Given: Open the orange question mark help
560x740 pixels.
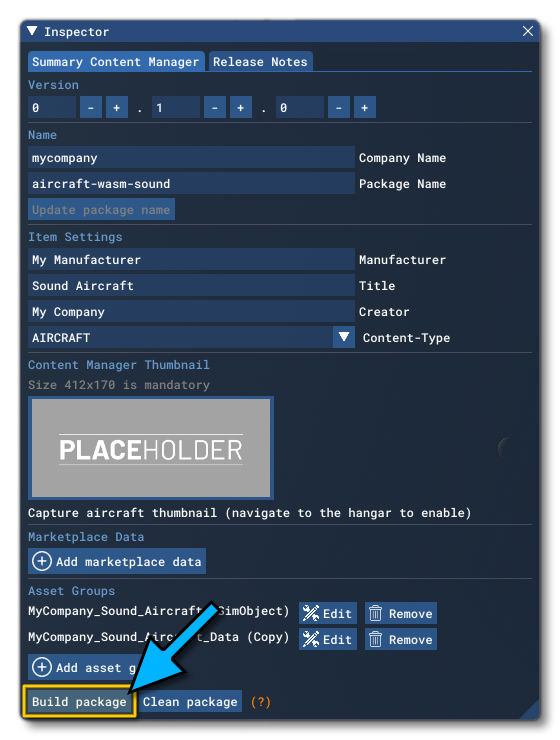Looking at the screenshot, I should point(260,702).
